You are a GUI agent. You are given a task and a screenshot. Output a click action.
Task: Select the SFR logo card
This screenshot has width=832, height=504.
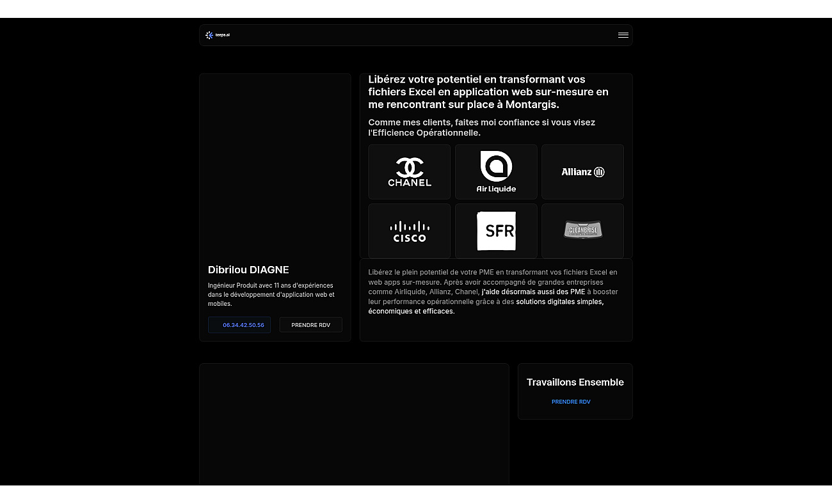point(496,231)
